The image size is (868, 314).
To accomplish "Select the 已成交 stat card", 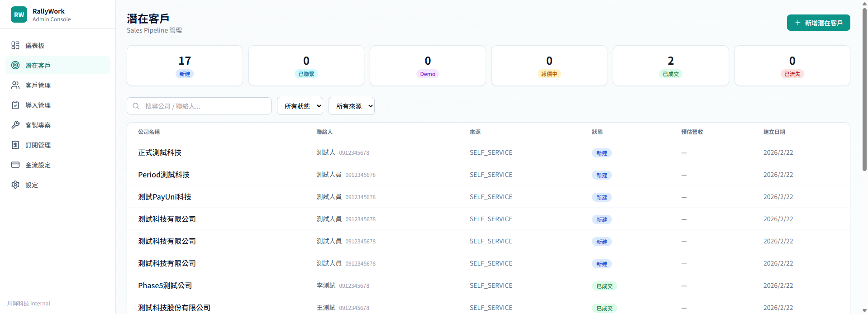I will click(x=670, y=66).
